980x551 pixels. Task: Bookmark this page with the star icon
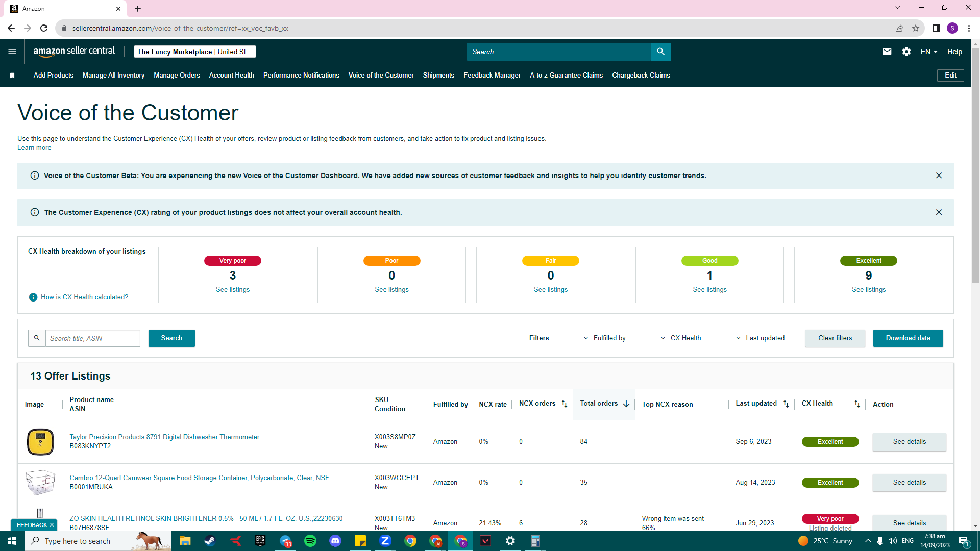point(916,28)
